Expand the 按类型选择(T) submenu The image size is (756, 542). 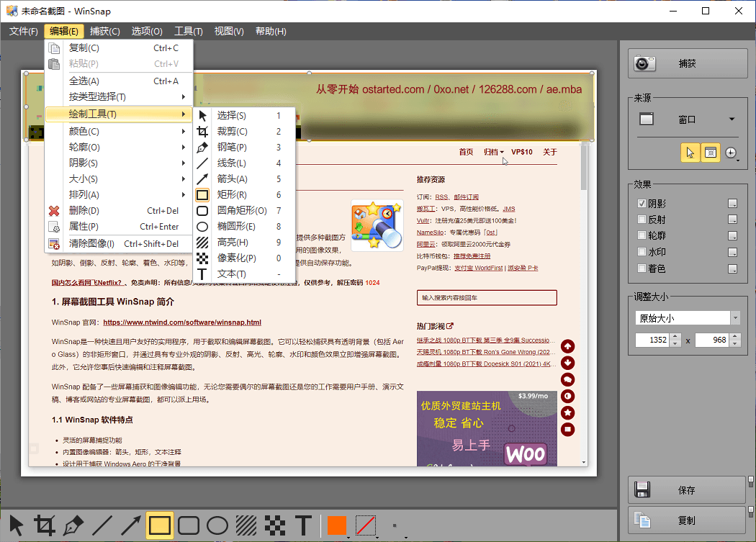pyautogui.click(x=119, y=96)
